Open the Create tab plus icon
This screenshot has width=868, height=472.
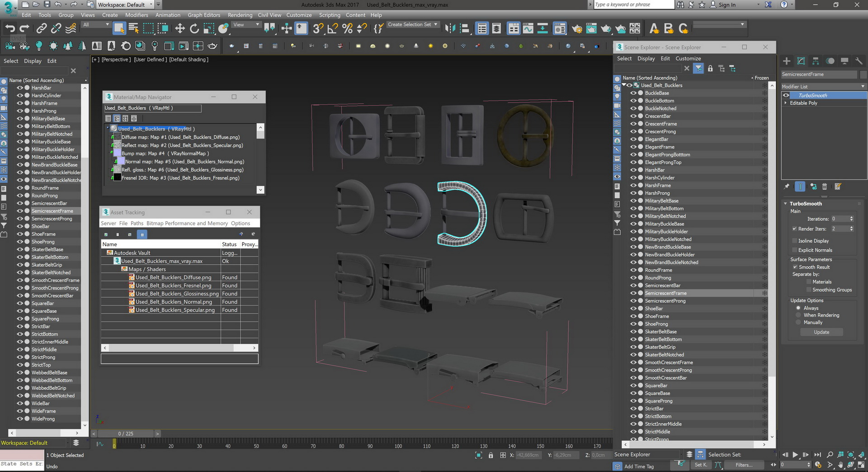[787, 61]
